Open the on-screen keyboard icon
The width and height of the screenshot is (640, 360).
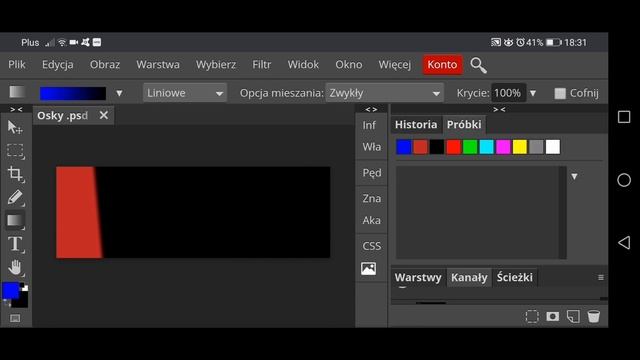click(x=15, y=318)
